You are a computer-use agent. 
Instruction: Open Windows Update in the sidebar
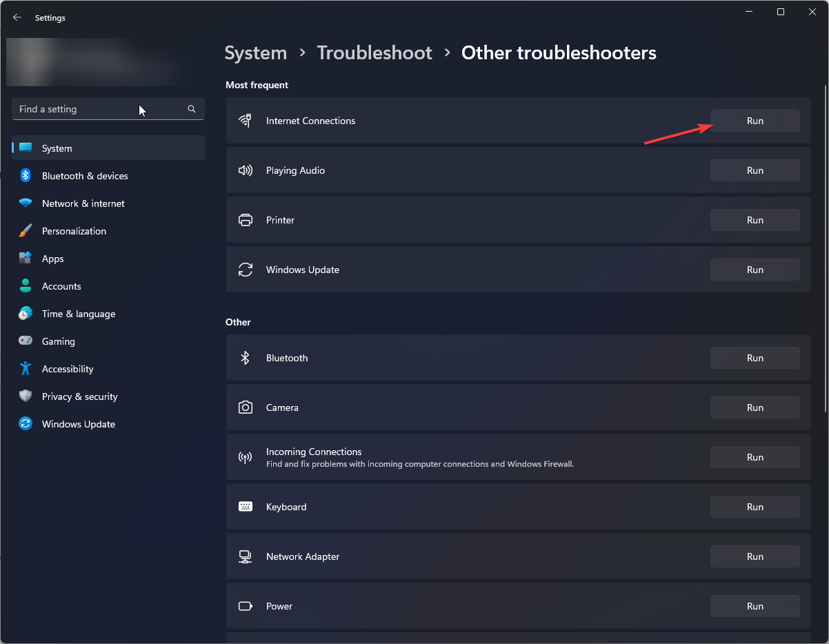tap(108, 424)
